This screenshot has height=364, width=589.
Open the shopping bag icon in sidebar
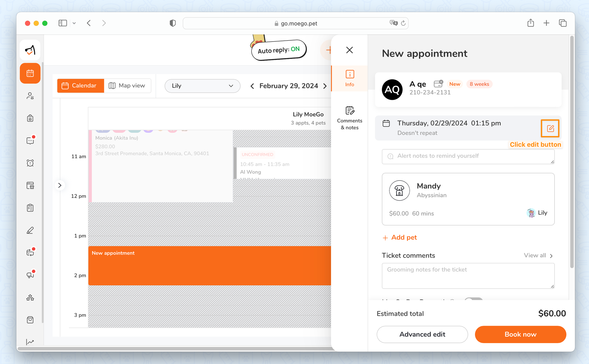click(30, 320)
